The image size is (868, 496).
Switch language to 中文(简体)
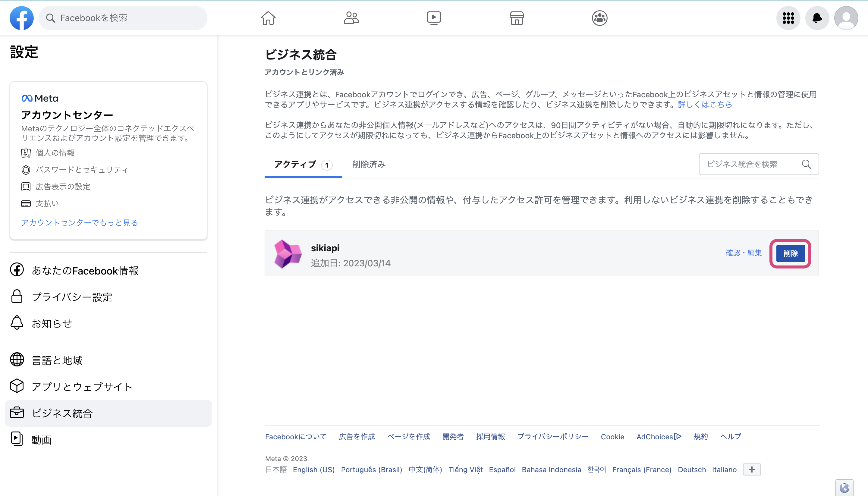point(425,469)
